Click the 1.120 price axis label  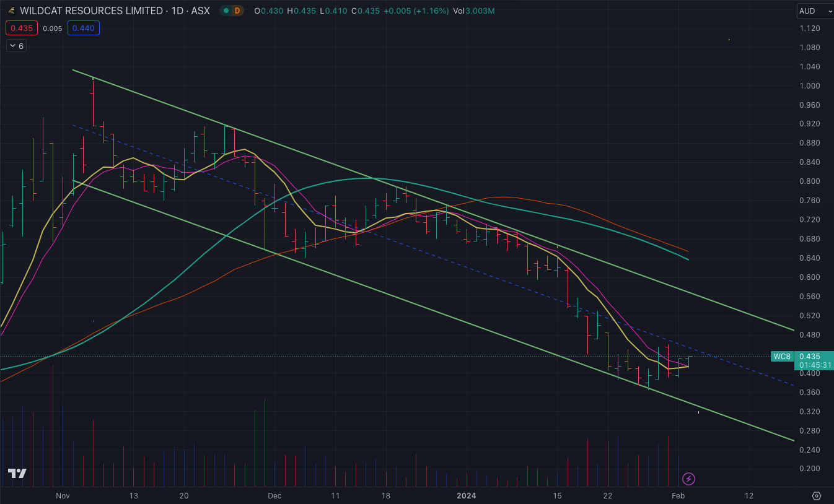810,28
